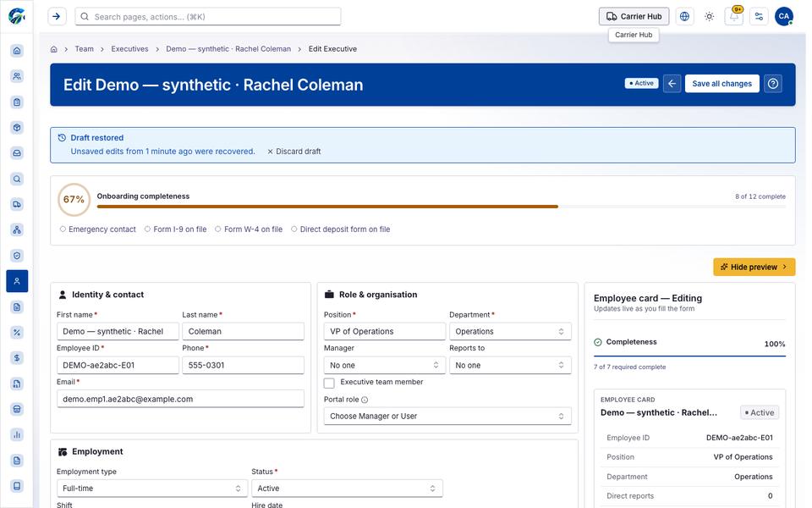Open the Department dropdown
Viewport: 812px width, 508px height.
click(x=510, y=331)
